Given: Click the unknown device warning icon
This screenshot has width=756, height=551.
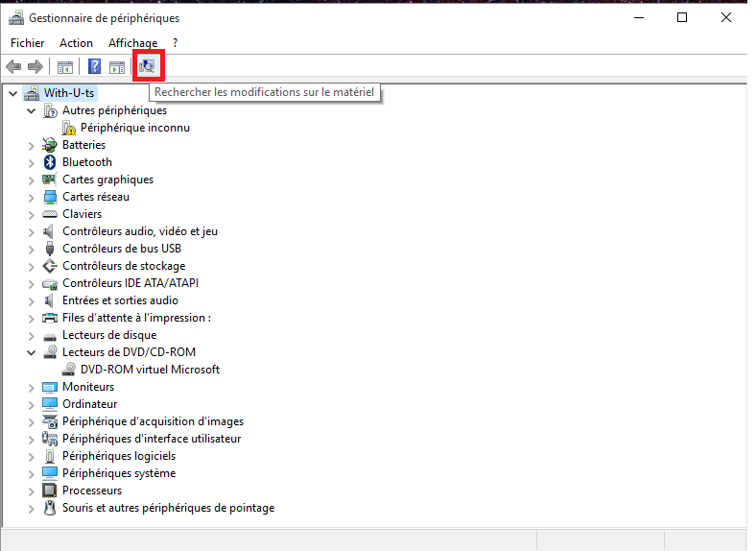Looking at the screenshot, I should pyautogui.click(x=69, y=128).
